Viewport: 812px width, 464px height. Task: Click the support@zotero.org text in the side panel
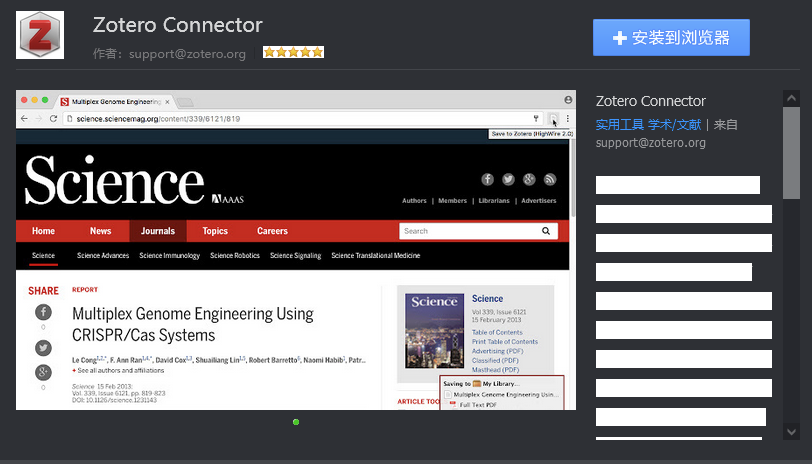click(650, 143)
